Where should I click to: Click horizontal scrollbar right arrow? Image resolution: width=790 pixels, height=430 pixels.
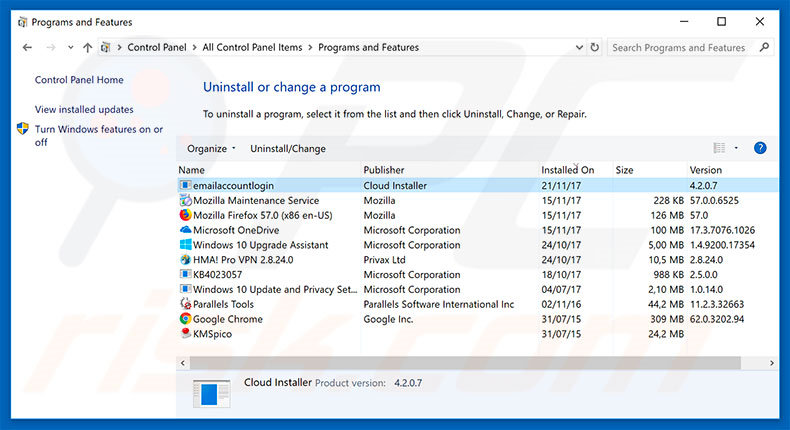click(x=771, y=363)
